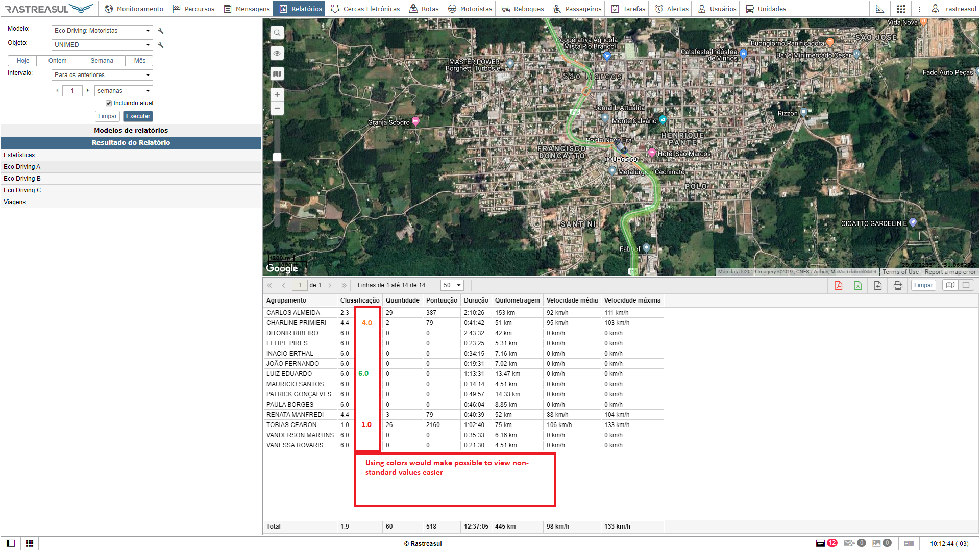Image resolution: width=980 pixels, height=551 pixels.
Task: Click the map search magnifier icon
Action: pyautogui.click(x=277, y=33)
